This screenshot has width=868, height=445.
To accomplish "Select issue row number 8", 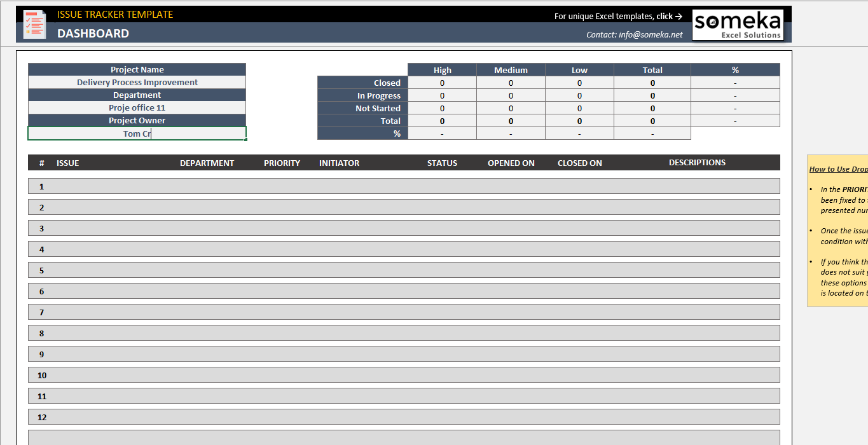I will (42, 333).
